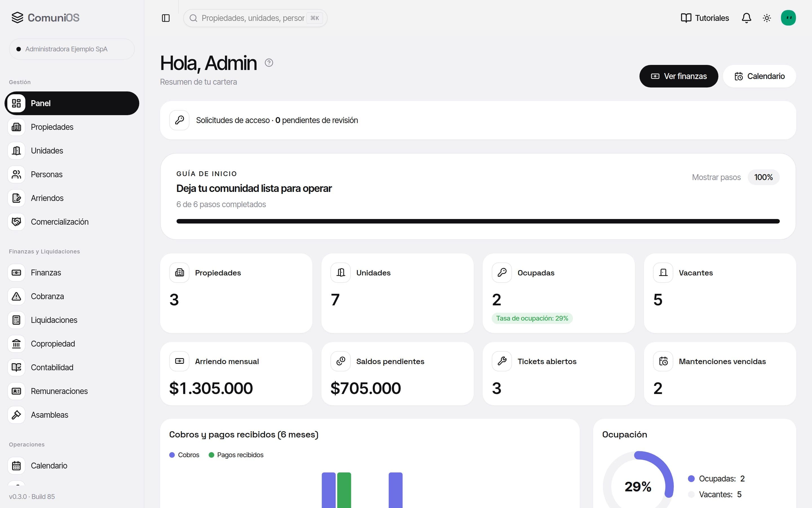Open the Calendario button in the header
The image size is (812, 508).
(759, 76)
